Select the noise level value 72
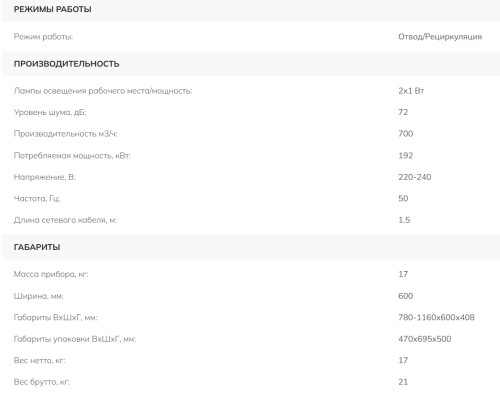 pos(403,112)
